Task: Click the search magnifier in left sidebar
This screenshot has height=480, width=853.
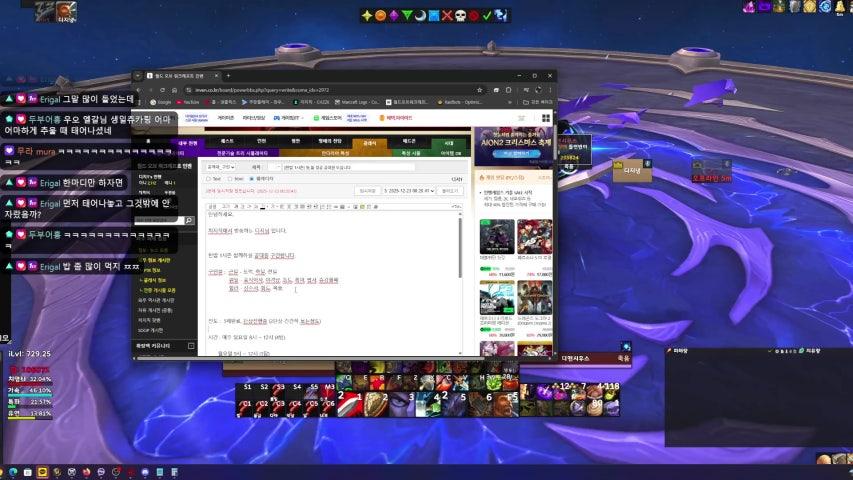Action: (189, 220)
